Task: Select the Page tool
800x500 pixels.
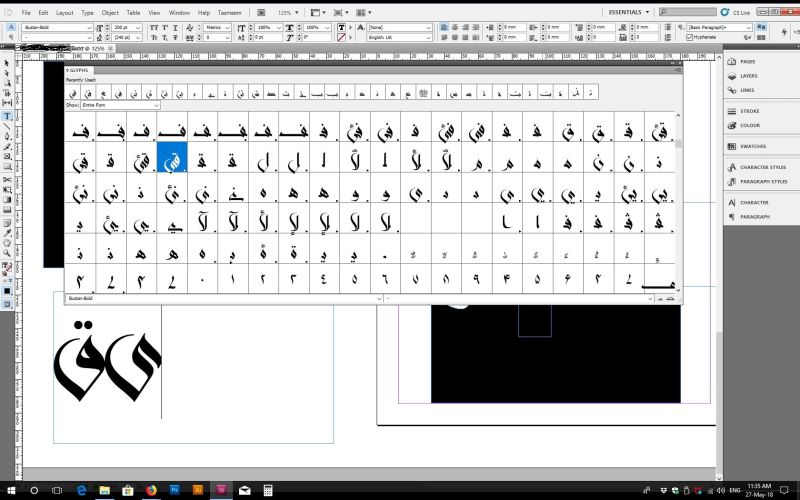Action: 7,83
